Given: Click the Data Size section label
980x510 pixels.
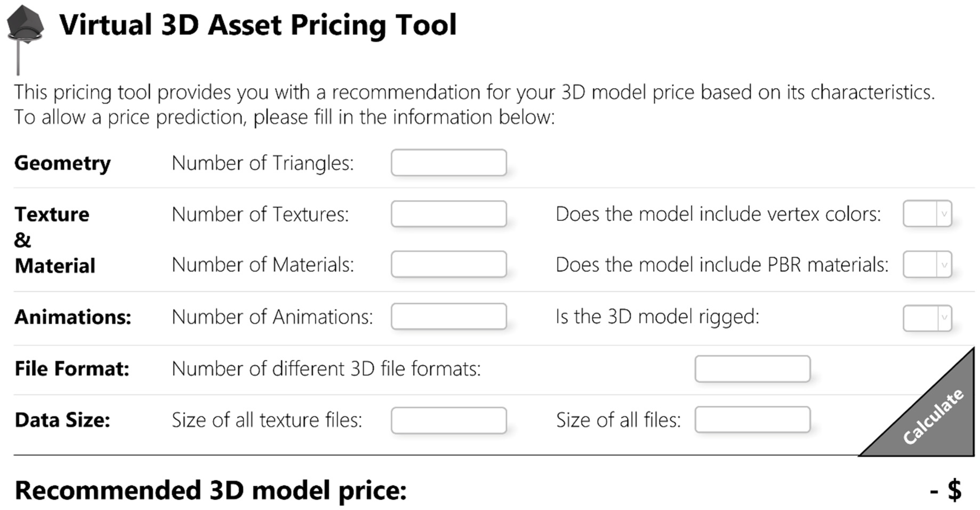Looking at the screenshot, I should (x=62, y=420).
